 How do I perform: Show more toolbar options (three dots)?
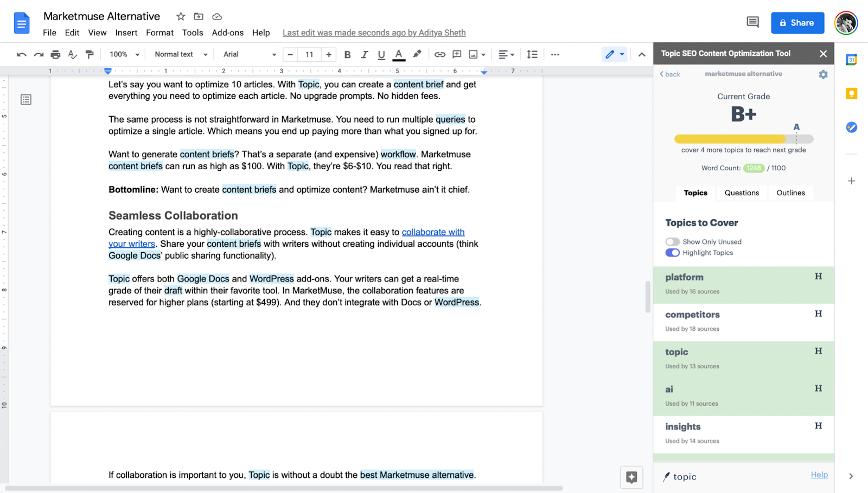[x=555, y=54]
